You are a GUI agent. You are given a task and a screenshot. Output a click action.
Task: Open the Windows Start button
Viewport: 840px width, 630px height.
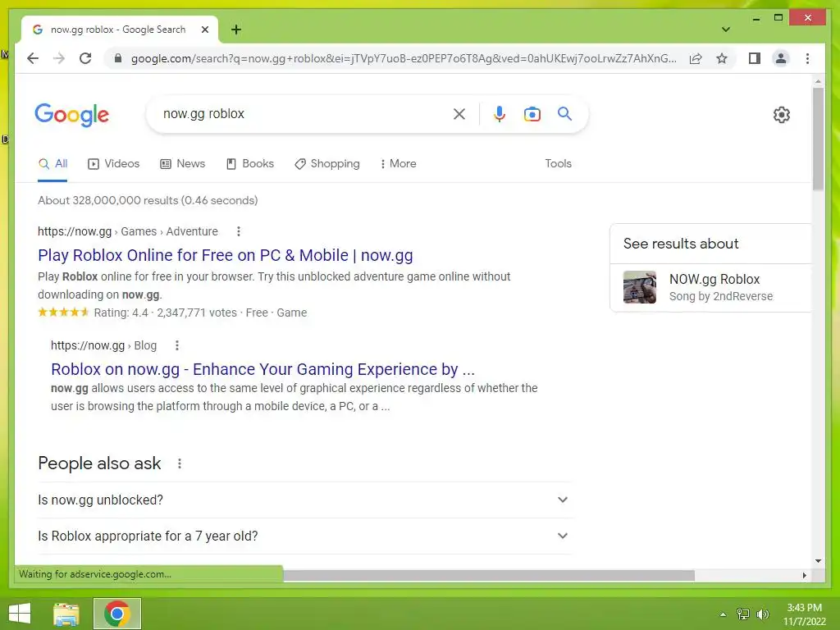(20, 614)
